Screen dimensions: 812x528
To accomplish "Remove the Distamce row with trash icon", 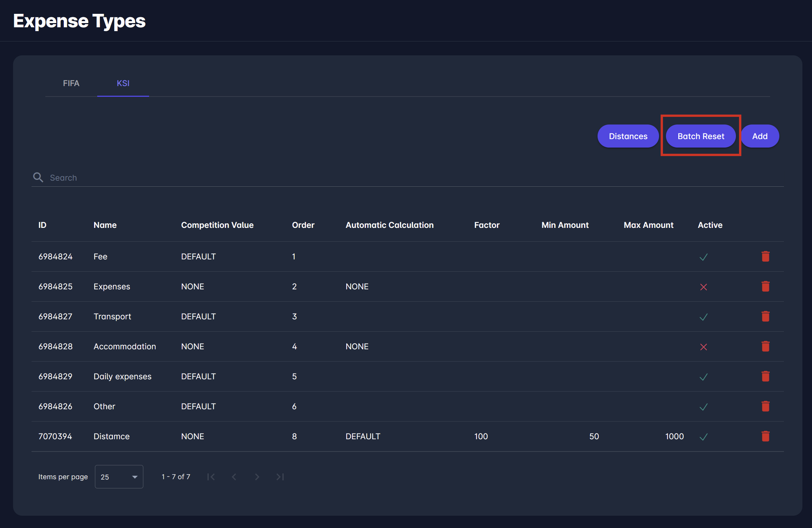I will pos(765,436).
